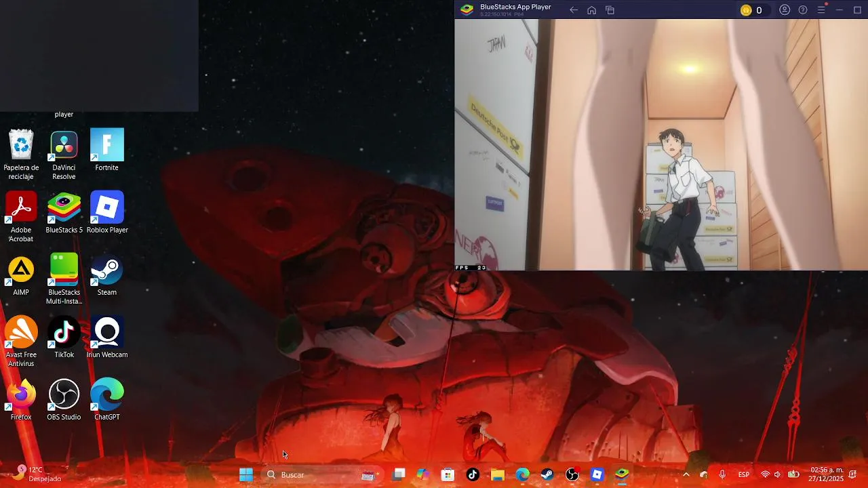Image resolution: width=868 pixels, height=488 pixels.
Task: Maximize the BlueStacks App Player window
Action: click(x=857, y=10)
